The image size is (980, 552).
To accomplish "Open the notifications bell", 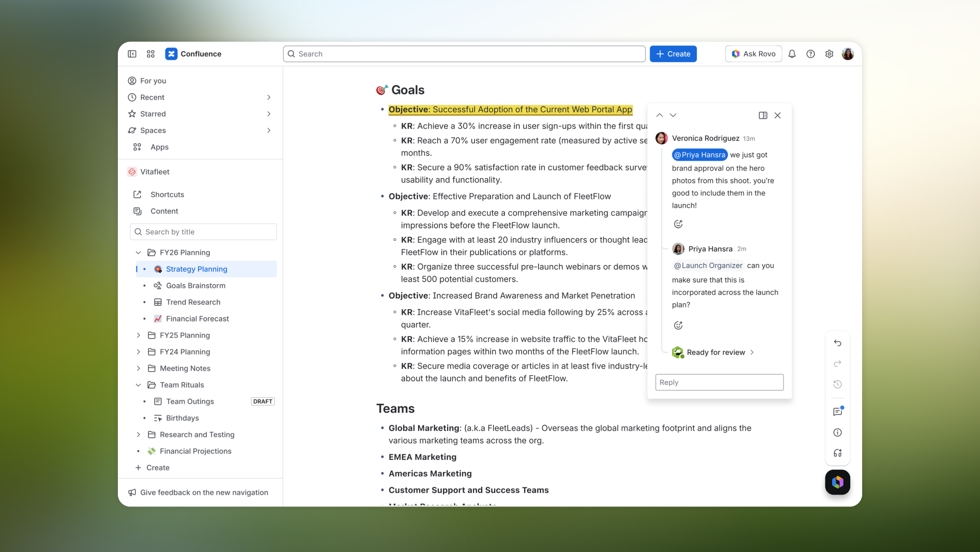I will [792, 54].
